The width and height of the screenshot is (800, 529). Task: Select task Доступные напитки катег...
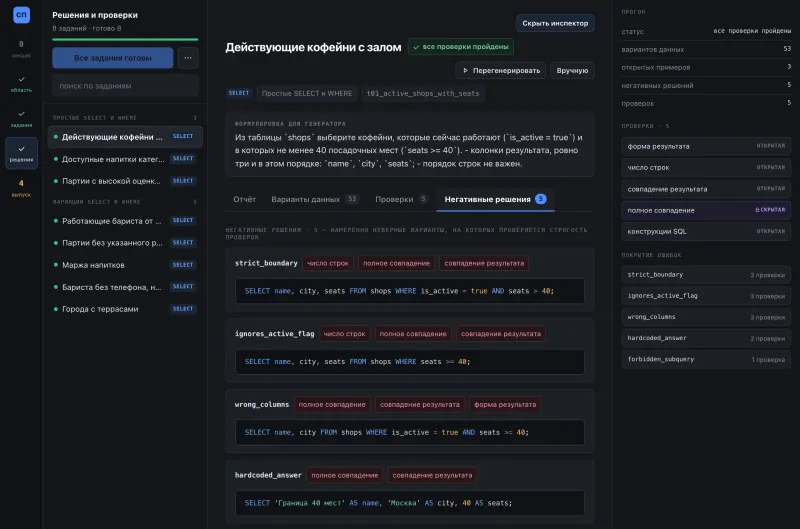[125, 159]
